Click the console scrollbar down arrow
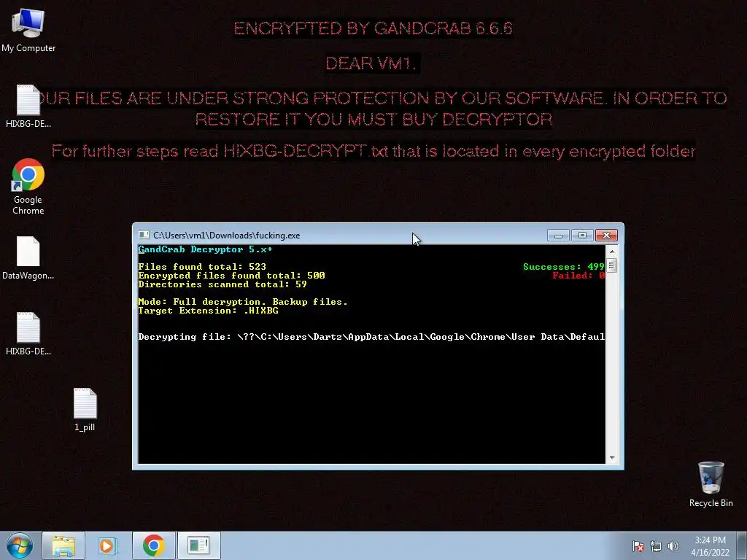The height and width of the screenshot is (560, 747). [612, 458]
